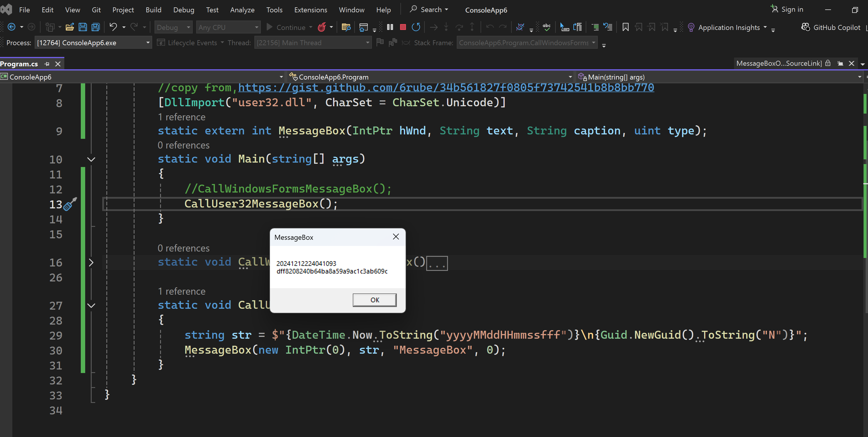Click the screwdriver quick actions icon on line 13

[x=70, y=204]
